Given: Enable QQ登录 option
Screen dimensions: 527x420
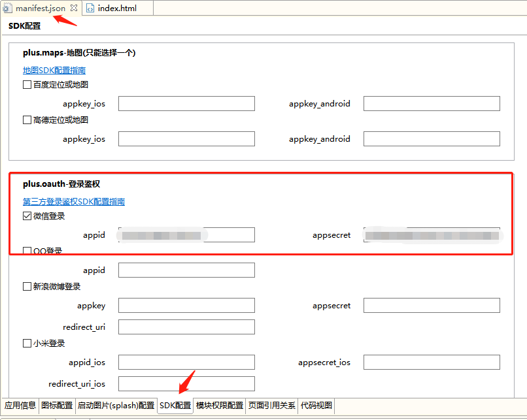Looking at the screenshot, I should click(x=27, y=251).
